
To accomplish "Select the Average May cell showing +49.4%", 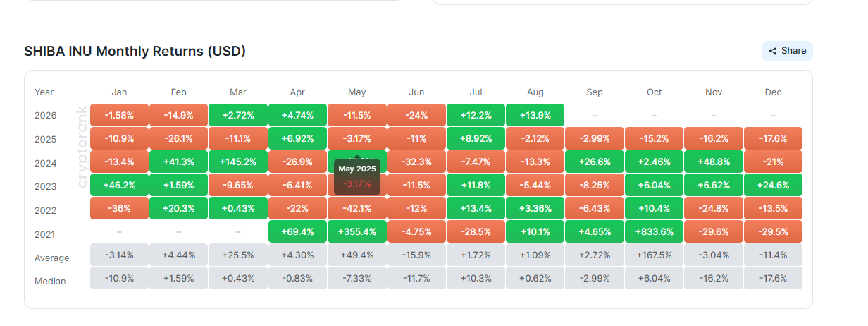I will [357, 255].
